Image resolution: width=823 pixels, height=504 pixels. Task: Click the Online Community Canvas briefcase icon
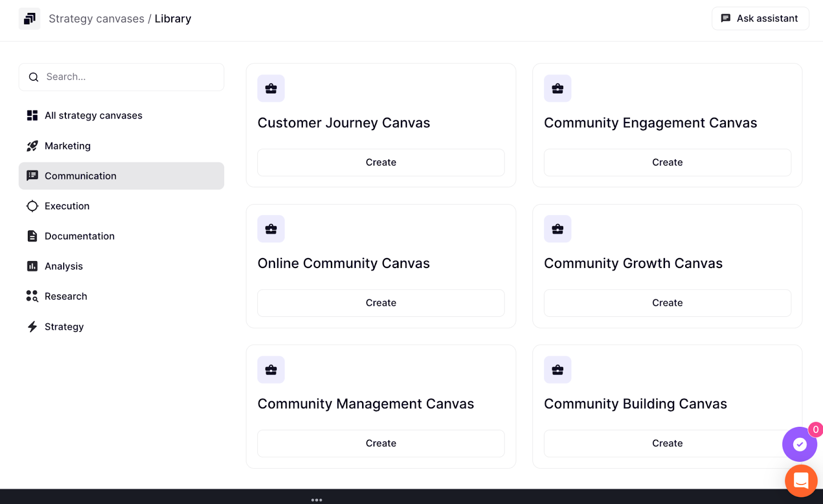[271, 229]
